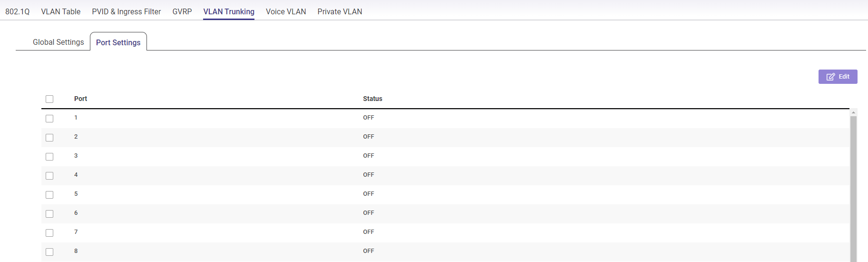Image resolution: width=868 pixels, height=262 pixels.
Task: Select the Voice VLAN tab
Action: click(x=286, y=11)
